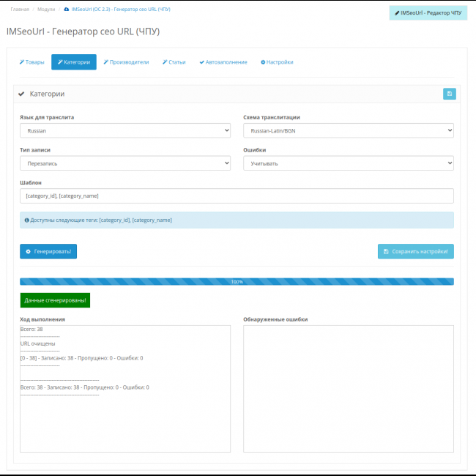The image size is (476, 476).
Task: Switch to the Производители tab
Action: pyautogui.click(x=125, y=62)
